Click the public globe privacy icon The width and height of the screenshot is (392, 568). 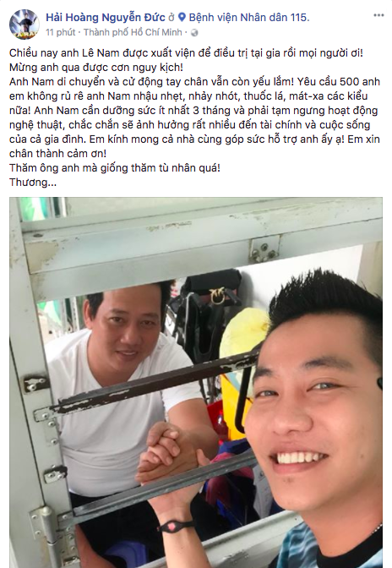coord(194,33)
